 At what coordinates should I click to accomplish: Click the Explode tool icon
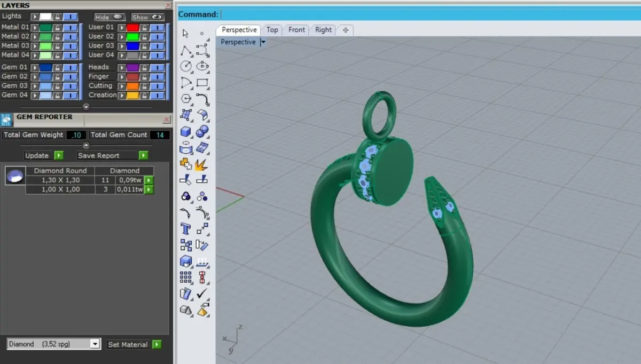pos(202,164)
